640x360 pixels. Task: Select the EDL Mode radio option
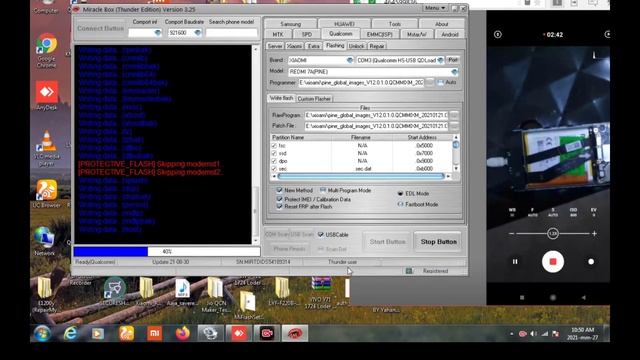click(400, 193)
